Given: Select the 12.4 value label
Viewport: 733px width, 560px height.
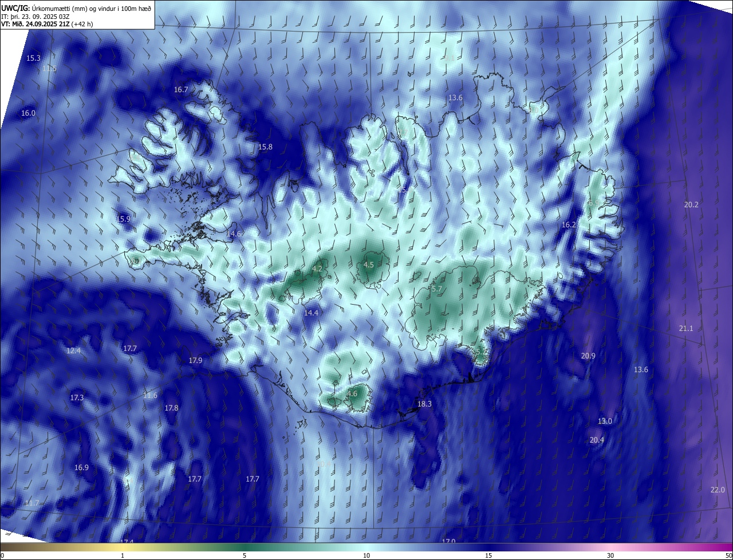Looking at the screenshot, I should [73, 350].
